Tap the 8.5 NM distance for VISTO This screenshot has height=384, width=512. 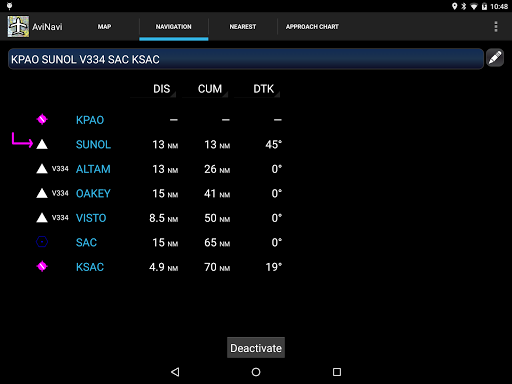[x=164, y=218]
